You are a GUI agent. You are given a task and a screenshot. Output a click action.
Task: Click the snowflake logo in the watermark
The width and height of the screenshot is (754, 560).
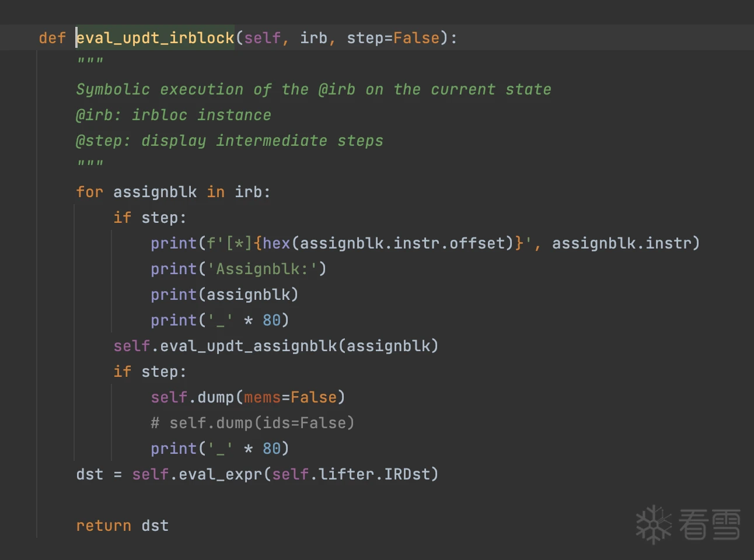pos(653,524)
